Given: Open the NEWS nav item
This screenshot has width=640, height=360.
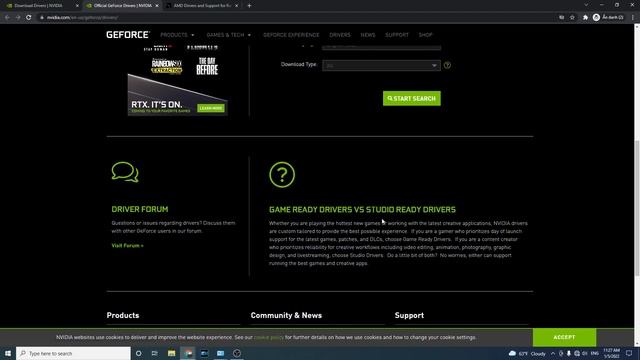Looking at the screenshot, I should (368, 35).
